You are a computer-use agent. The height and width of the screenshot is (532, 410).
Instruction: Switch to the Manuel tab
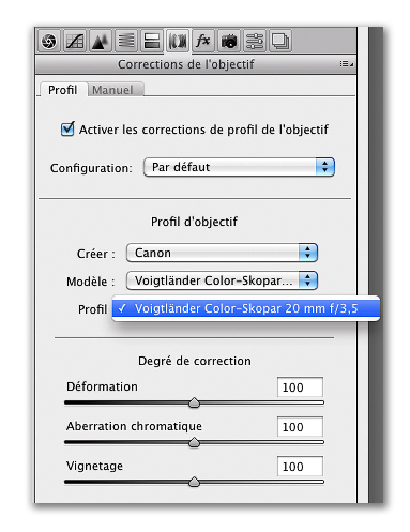[x=112, y=90]
